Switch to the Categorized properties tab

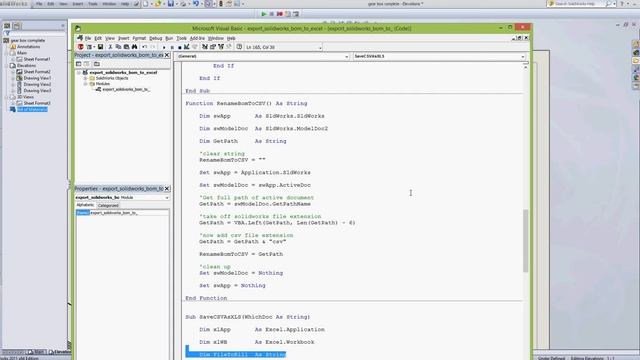108,205
